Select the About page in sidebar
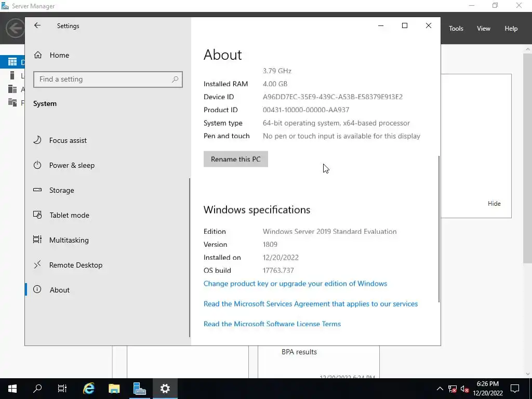 51,290
